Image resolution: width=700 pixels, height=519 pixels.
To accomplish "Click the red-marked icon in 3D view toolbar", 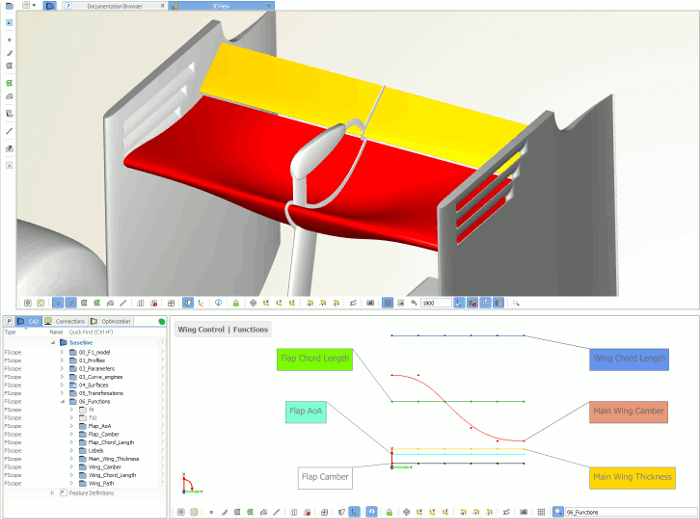I will [x=154, y=303].
